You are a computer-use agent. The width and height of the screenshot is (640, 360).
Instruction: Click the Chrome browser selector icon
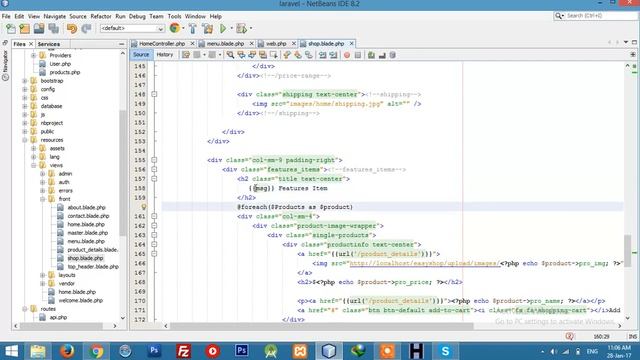(174, 28)
